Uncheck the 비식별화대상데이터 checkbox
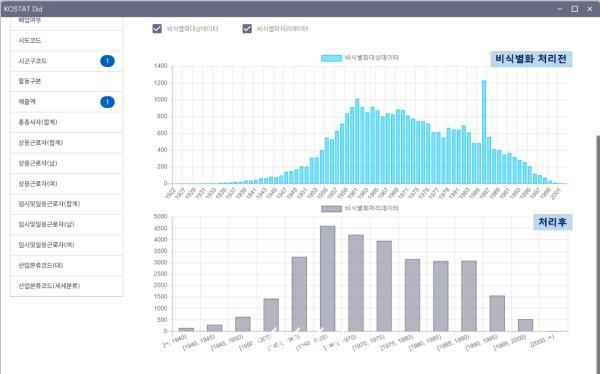 point(157,29)
